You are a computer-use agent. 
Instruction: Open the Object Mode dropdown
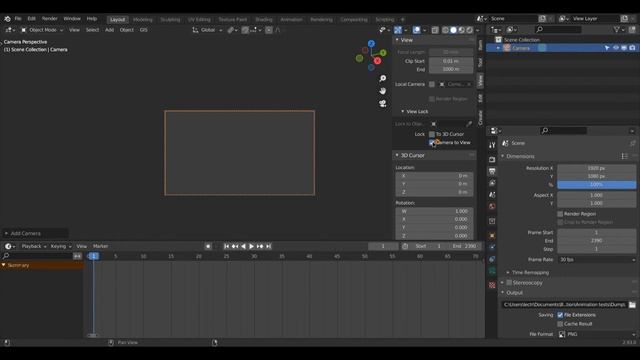click(42, 30)
